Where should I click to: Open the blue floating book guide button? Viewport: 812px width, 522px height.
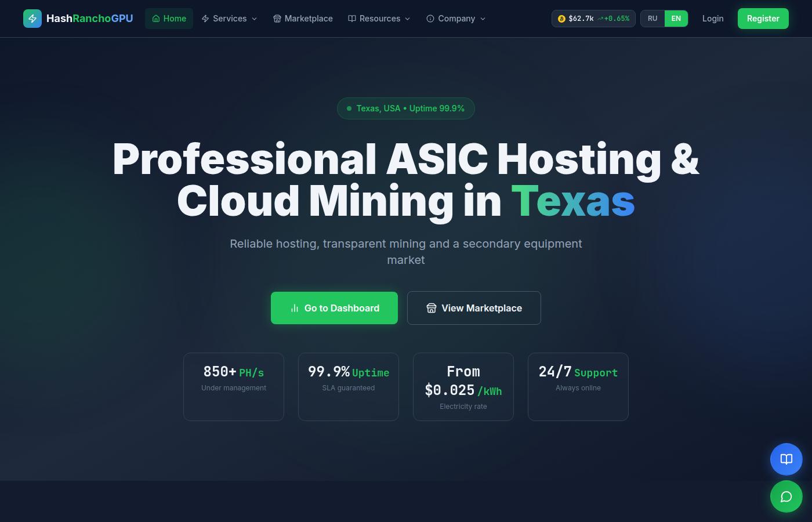[x=786, y=459]
